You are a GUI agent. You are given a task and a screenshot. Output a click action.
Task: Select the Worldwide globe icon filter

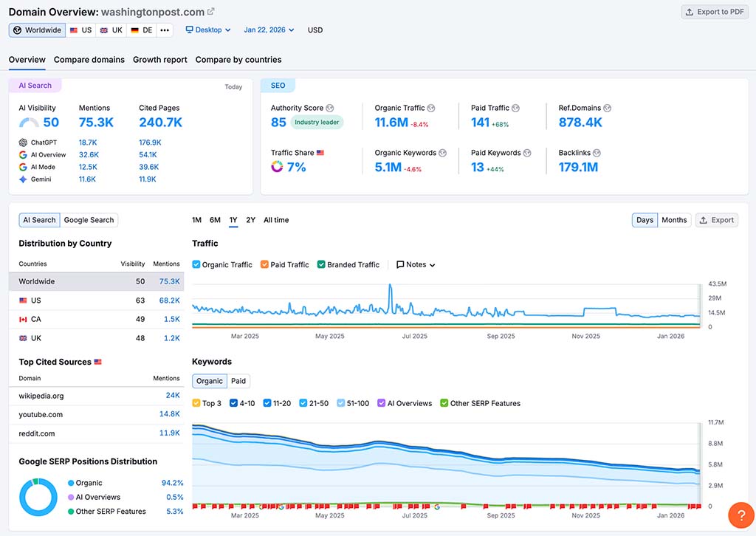[x=17, y=30]
